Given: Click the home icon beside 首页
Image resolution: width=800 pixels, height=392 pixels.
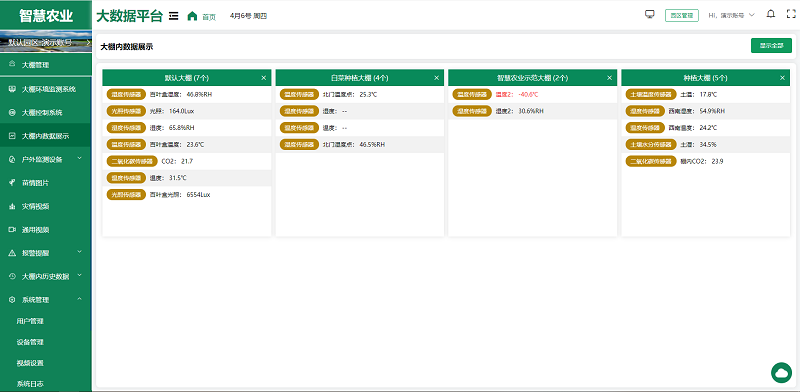Looking at the screenshot, I should 192,16.
